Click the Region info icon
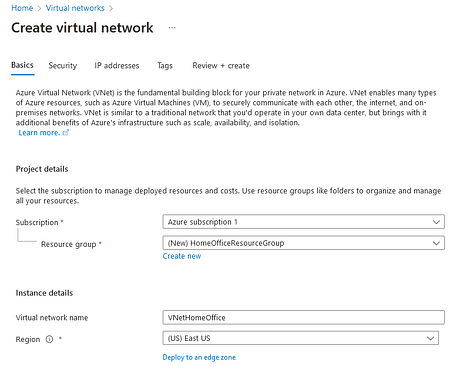This screenshot has height=378, width=467. click(49, 339)
